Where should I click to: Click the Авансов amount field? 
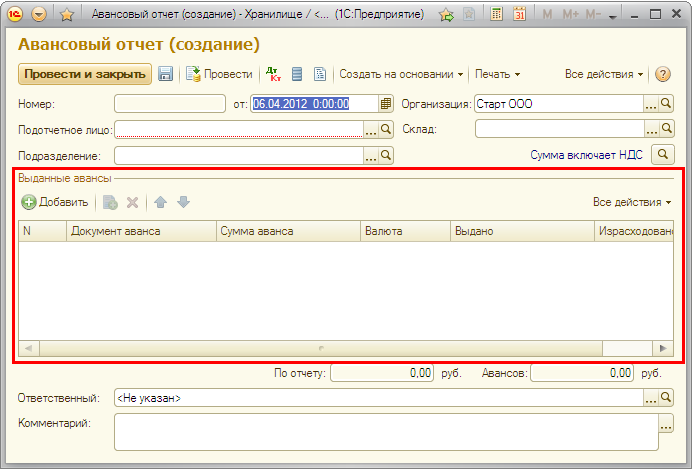[582, 373]
